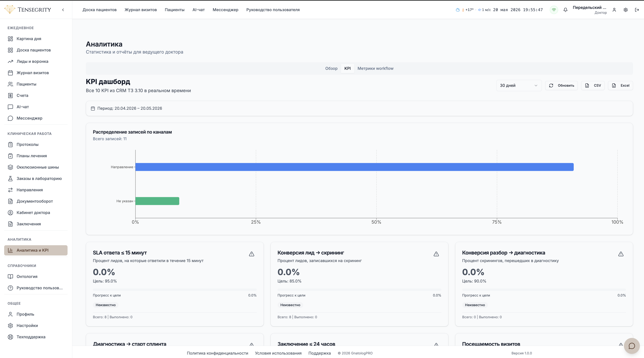The width and height of the screenshot is (644, 358).
Task: Click the SLA ответа progress bar
Action: coord(175,290)
